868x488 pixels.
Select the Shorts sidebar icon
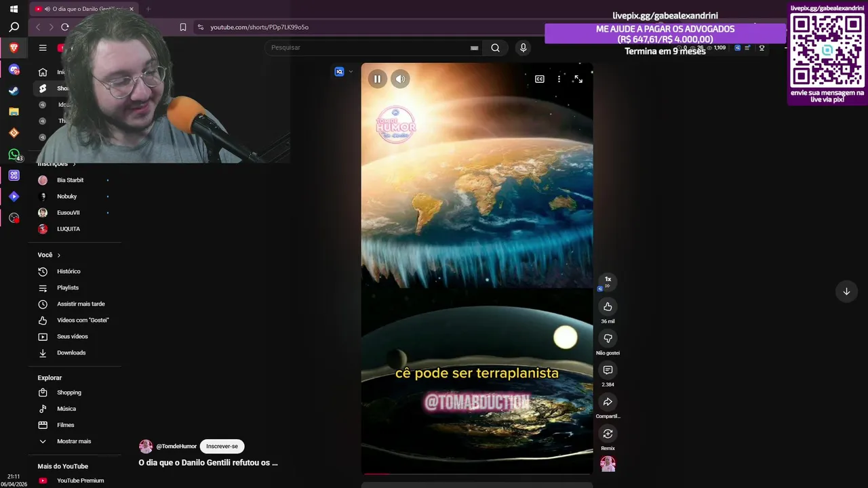(43, 88)
